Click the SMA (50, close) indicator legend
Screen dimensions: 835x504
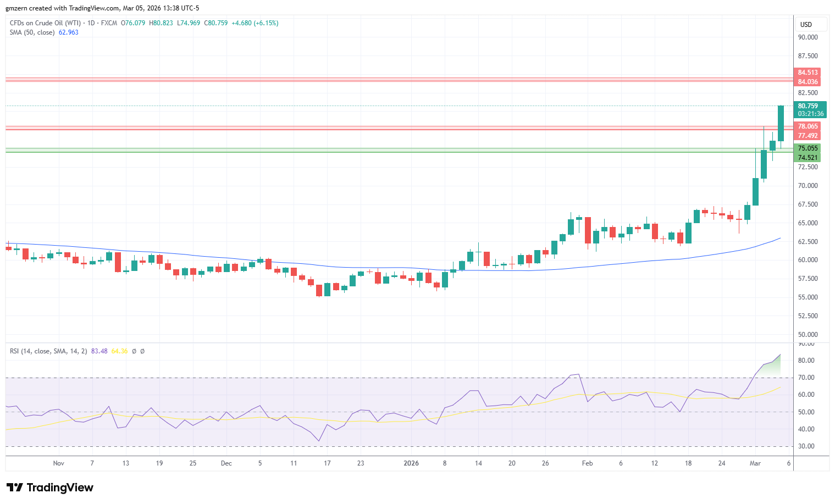(32, 32)
